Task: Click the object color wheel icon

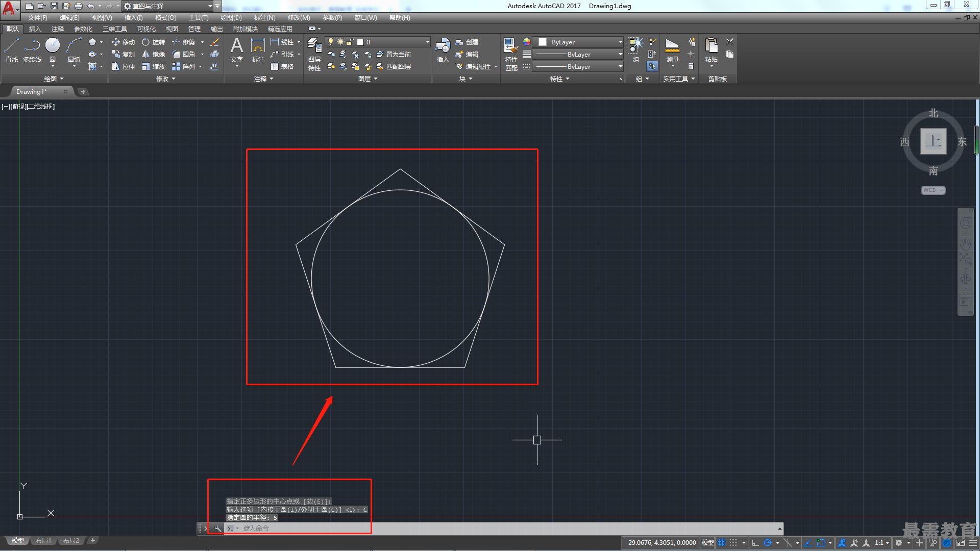Action: click(x=527, y=42)
